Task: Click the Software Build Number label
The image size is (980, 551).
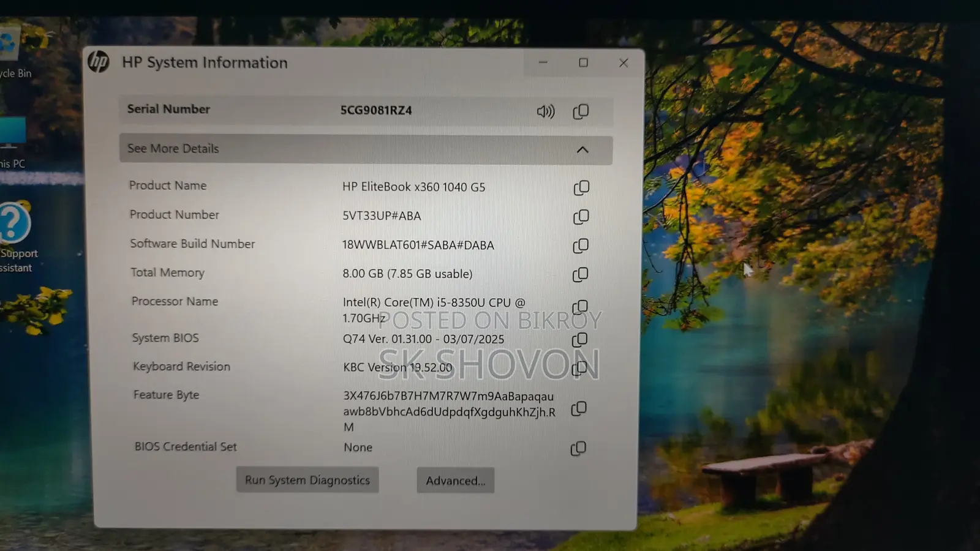Action: click(x=192, y=244)
